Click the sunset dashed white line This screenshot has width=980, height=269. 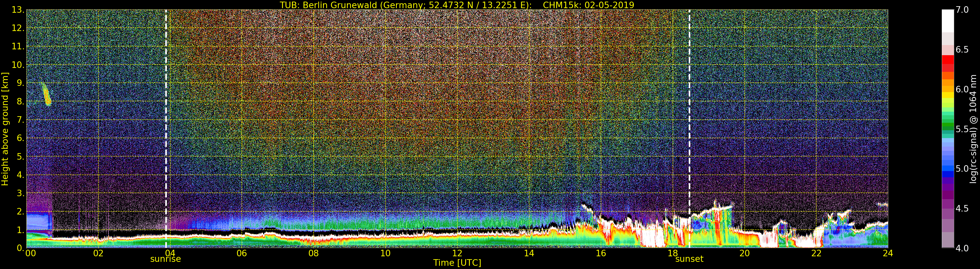(689, 129)
